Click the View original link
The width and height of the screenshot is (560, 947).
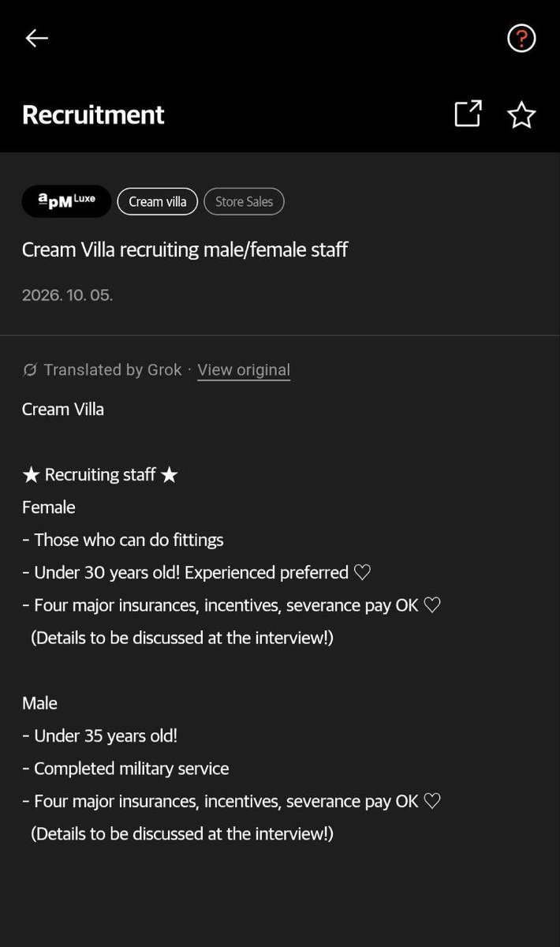(x=244, y=370)
